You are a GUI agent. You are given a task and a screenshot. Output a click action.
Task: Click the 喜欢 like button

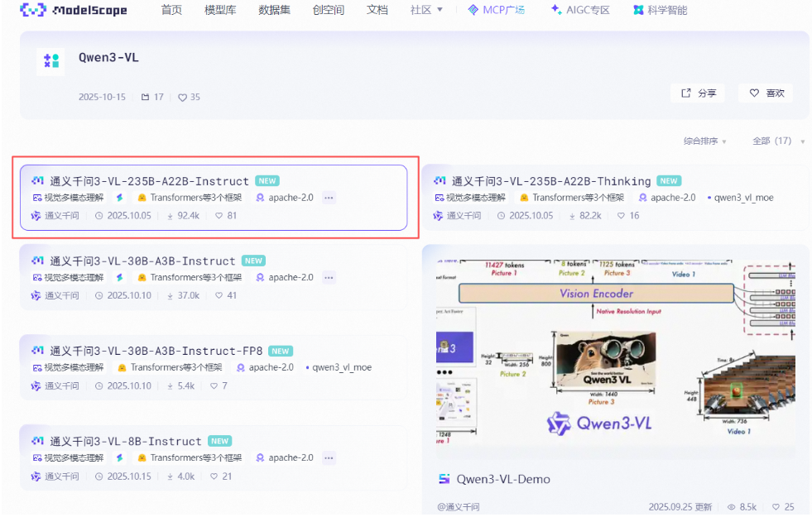[766, 93]
